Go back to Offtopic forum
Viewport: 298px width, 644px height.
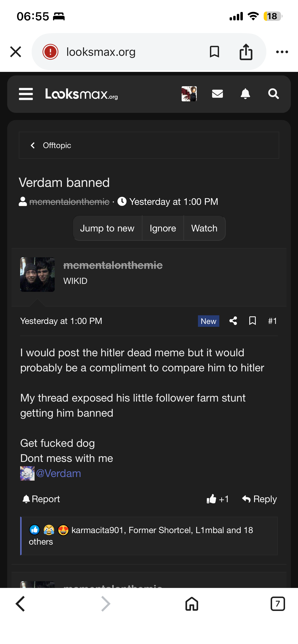[x=51, y=145]
